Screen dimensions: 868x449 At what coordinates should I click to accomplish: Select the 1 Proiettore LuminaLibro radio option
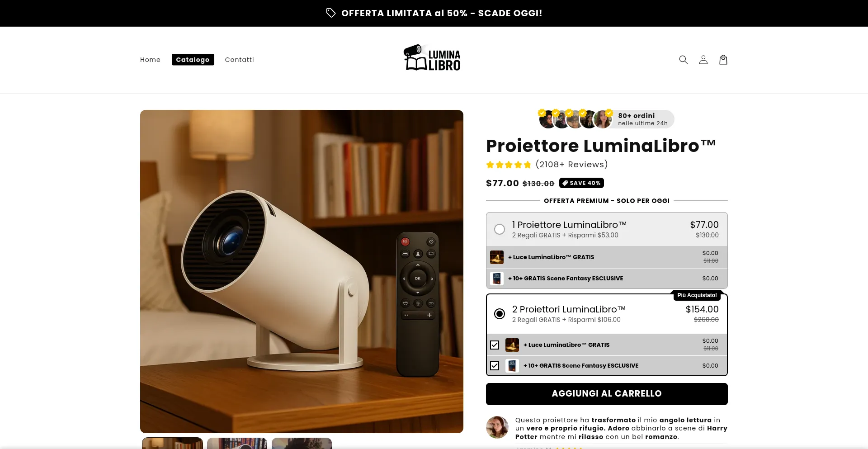pos(500,229)
